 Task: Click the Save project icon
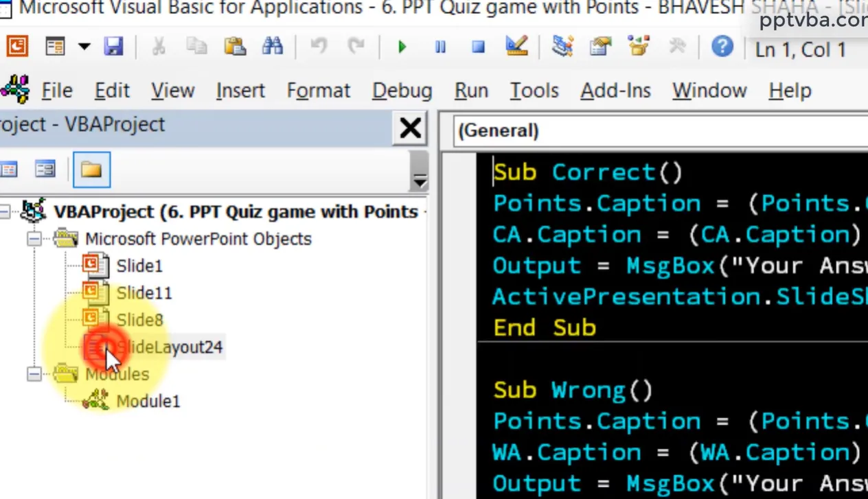click(113, 47)
